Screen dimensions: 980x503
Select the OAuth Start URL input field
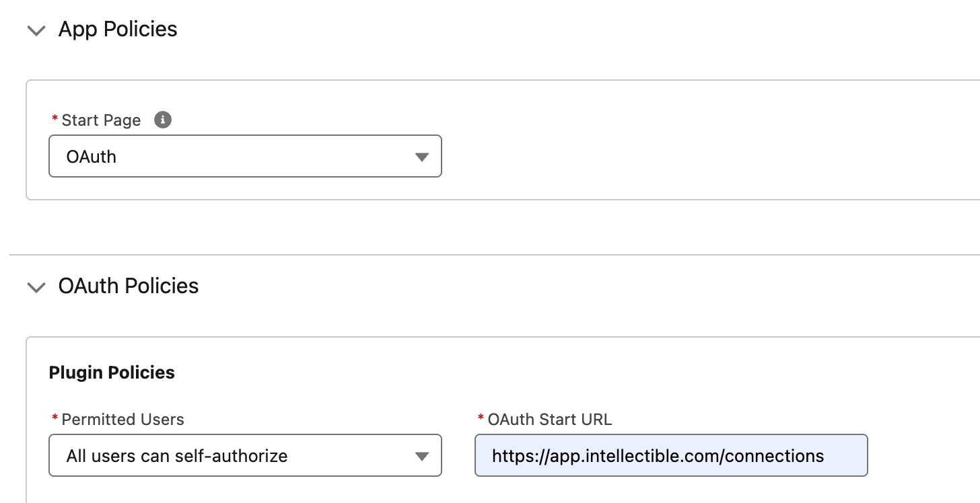[671, 455]
